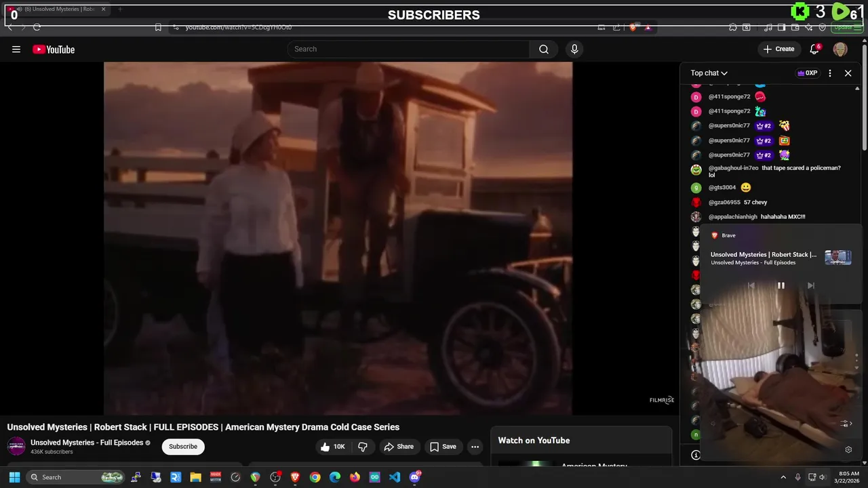The width and height of the screenshot is (868, 488).
Task: Select the Unsolved Mysteries browser tab
Action: (57, 9)
